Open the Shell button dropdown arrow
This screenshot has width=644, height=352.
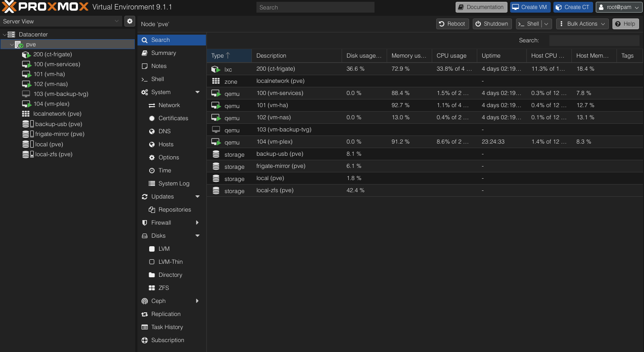547,24
